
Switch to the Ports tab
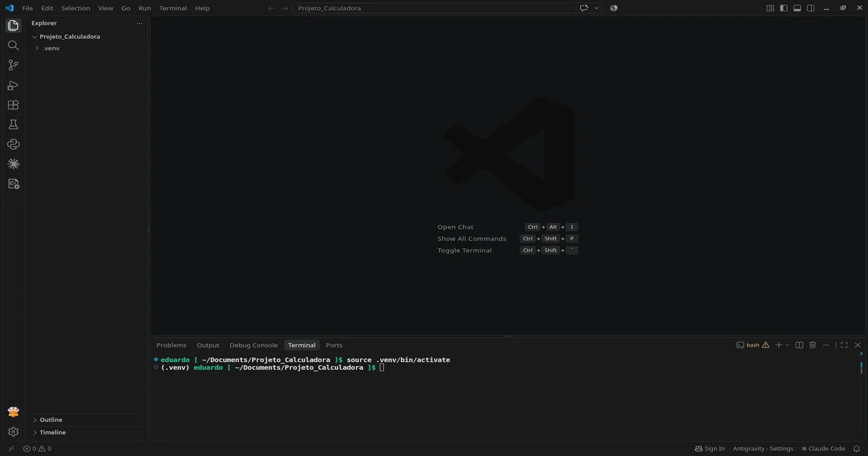tap(334, 345)
